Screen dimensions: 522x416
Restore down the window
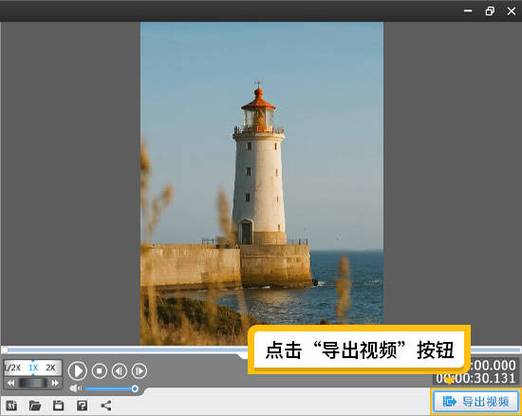[x=490, y=11]
